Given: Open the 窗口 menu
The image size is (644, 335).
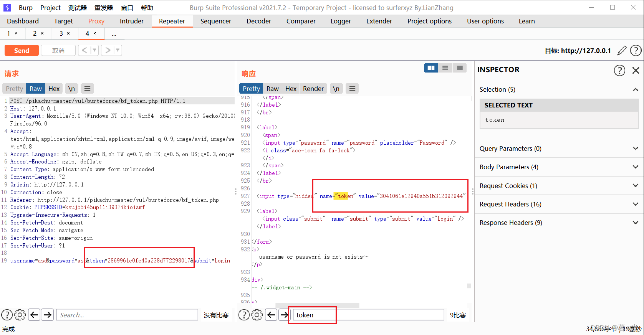Looking at the screenshot, I should (x=127, y=8).
